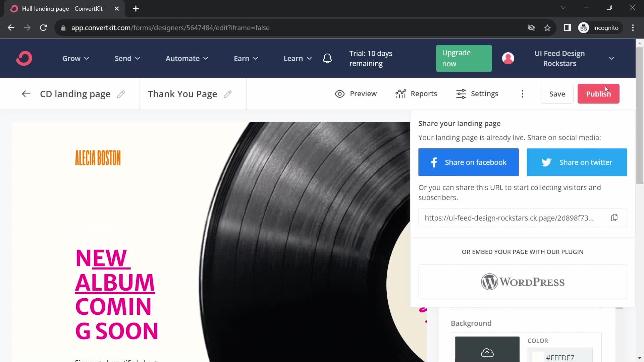Click the WordPress plugin embed option
644x362 pixels.
tap(523, 282)
